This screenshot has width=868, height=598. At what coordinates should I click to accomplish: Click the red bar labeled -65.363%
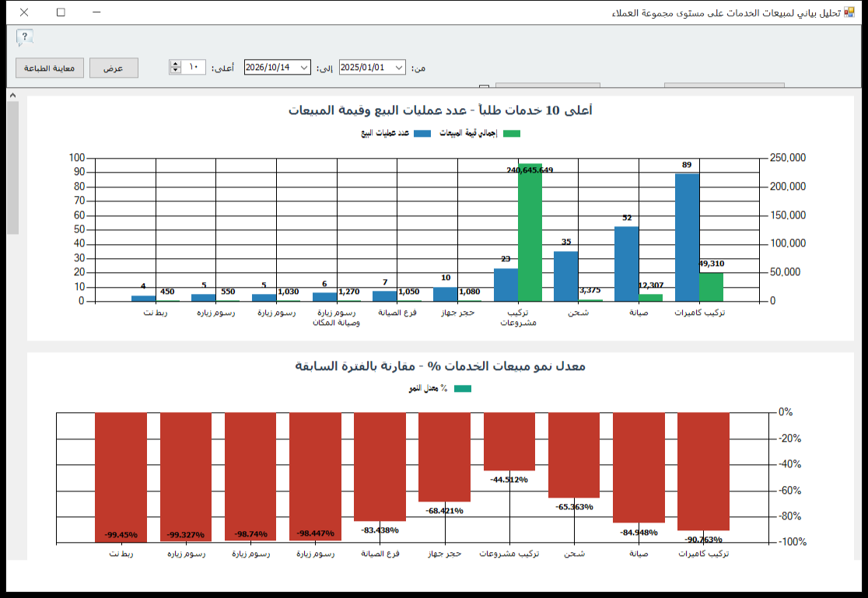574,455
